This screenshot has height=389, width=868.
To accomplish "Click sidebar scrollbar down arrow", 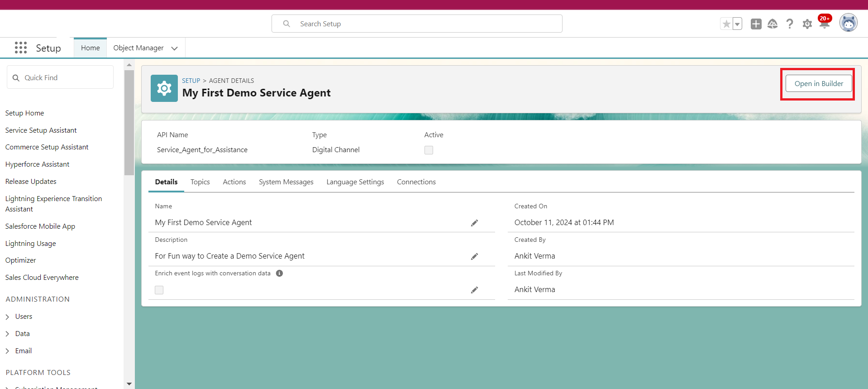I will [129, 384].
